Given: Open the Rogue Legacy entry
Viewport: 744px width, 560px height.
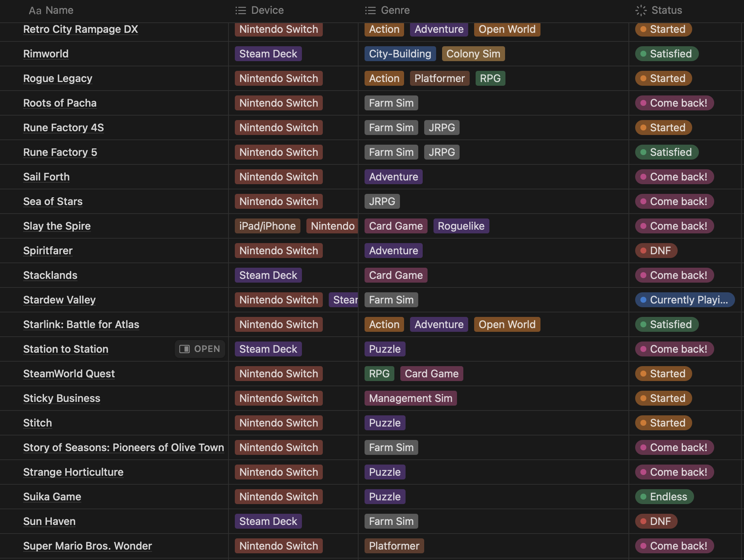Looking at the screenshot, I should [x=58, y=78].
